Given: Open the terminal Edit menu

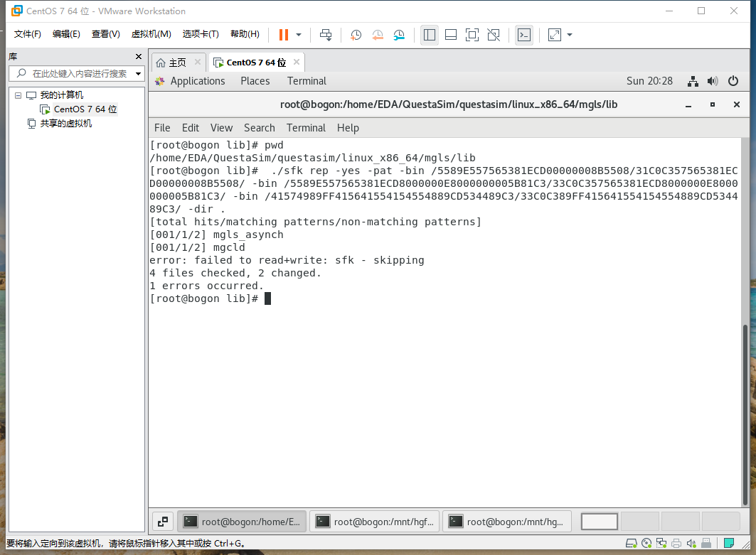Looking at the screenshot, I should tap(191, 128).
